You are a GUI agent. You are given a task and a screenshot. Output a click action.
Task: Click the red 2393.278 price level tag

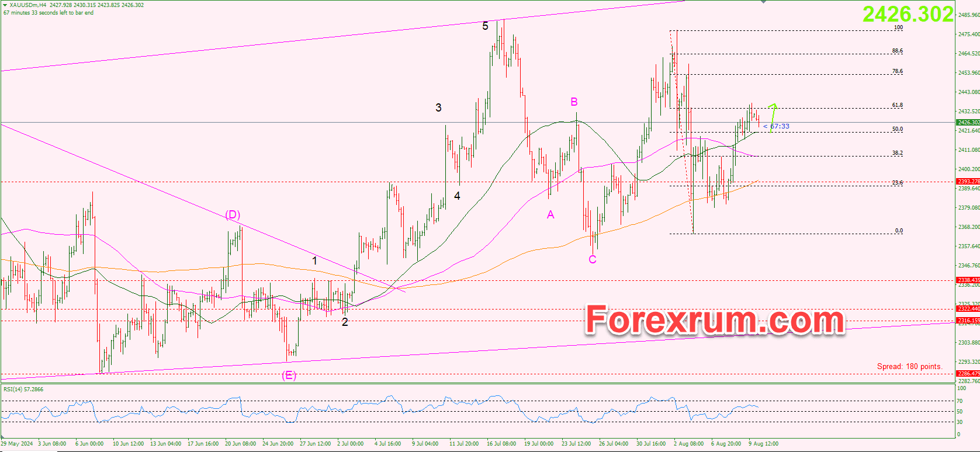(968, 182)
